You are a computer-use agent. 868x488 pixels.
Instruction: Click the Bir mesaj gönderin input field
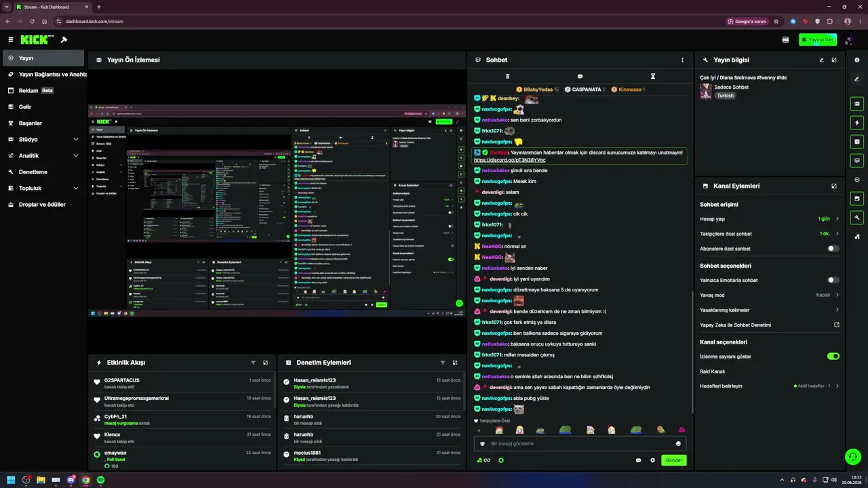(x=580, y=444)
